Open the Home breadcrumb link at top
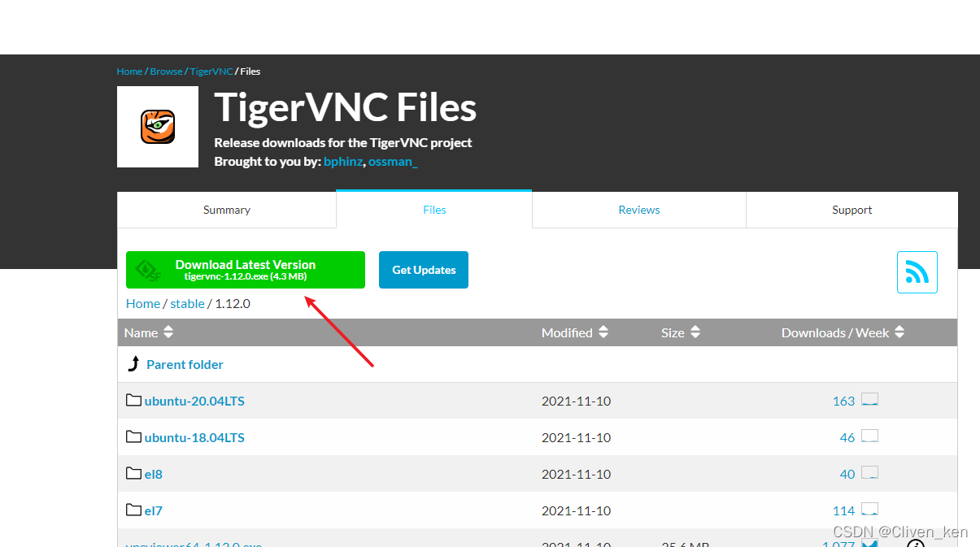Image resolution: width=980 pixels, height=547 pixels. tap(129, 72)
